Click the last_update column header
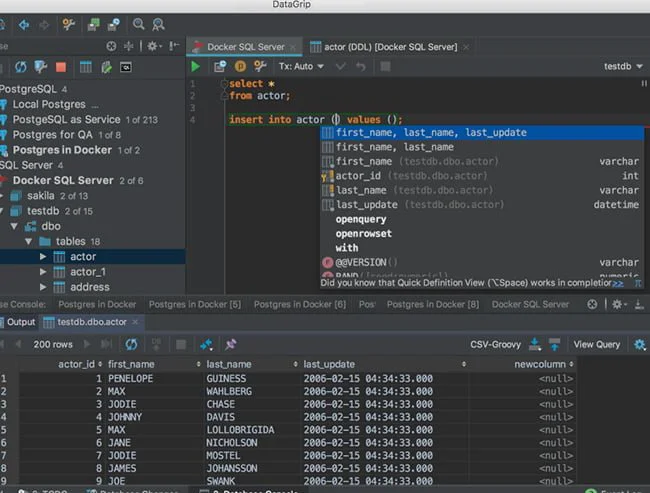Viewport: 650px width, 493px height. (x=329, y=364)
